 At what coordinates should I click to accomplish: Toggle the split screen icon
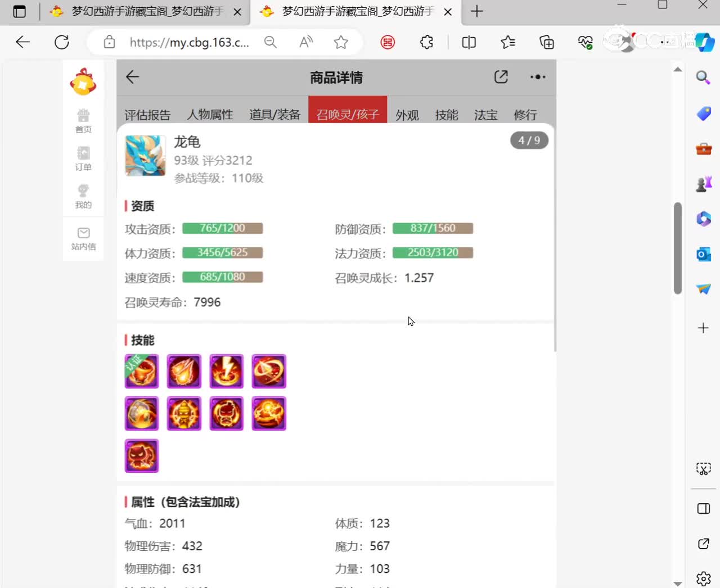[469, 42]
